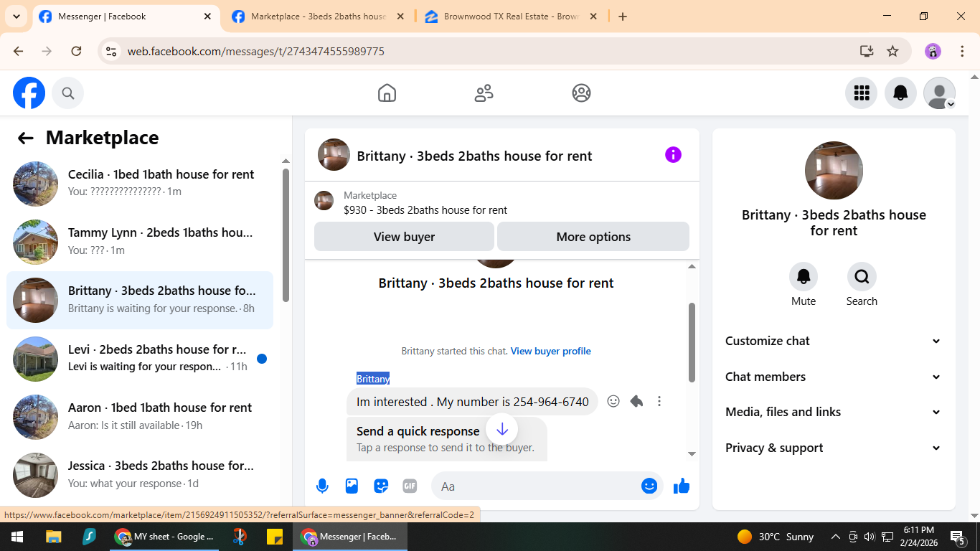Switch to Marketplace 3beds 2baths tab
This screenshot has width=980, height=551.
(318, 17)
